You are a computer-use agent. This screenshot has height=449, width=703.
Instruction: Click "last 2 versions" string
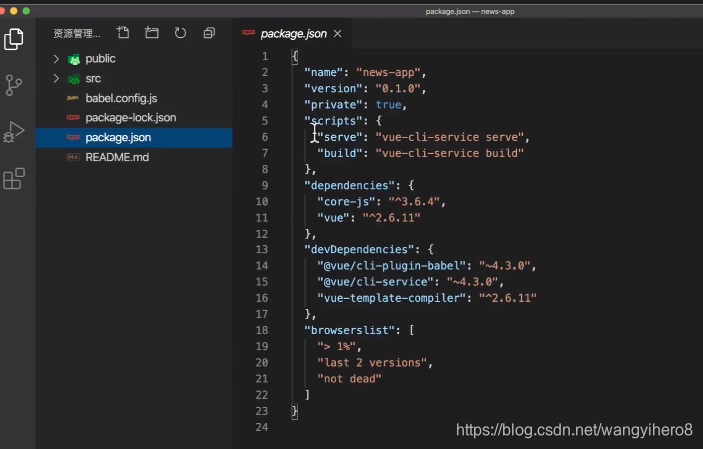pos(372,362)
